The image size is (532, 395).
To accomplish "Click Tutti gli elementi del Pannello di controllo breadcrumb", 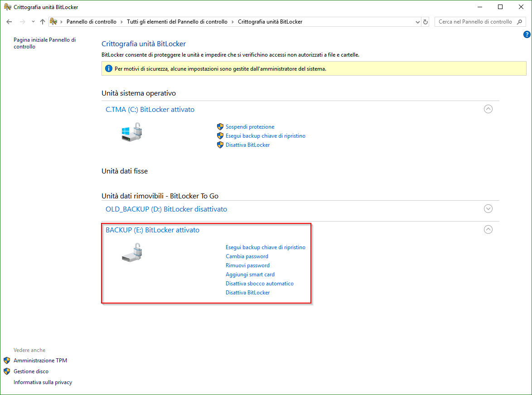I will [177, 22].
